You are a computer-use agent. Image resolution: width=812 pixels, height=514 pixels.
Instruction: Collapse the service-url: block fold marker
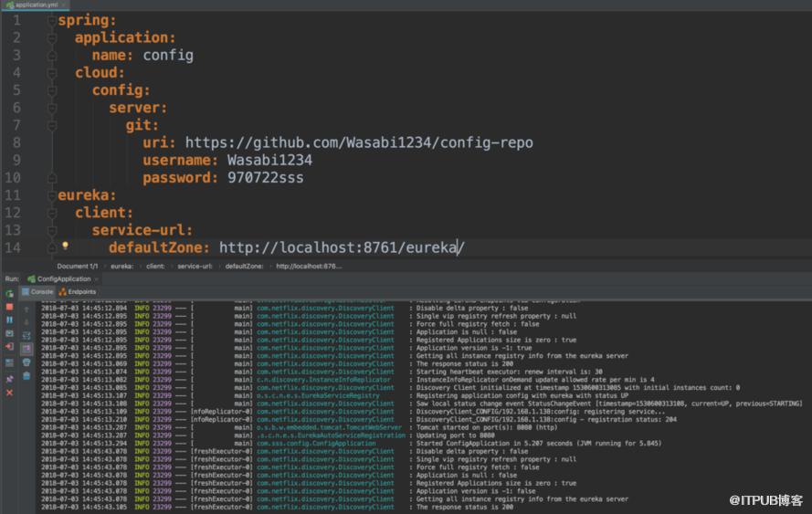point(52,230)
